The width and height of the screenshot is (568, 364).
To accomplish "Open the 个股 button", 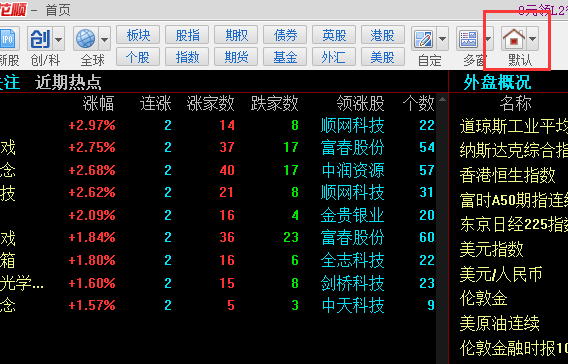I will point(138,57).
